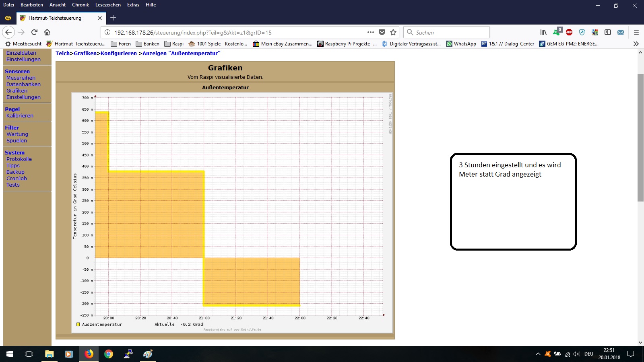The width and height of the screenshot is (644, 362).
Task: Save page to Pocket
Action: click(382, 32)
